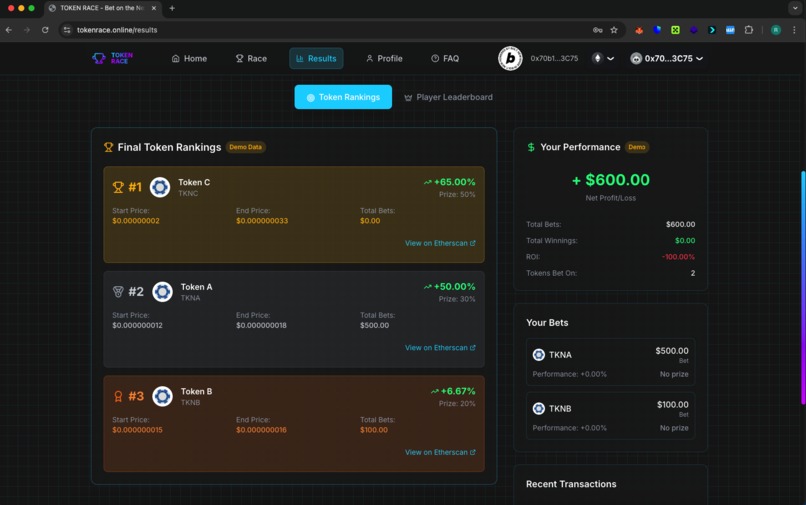Viewport: 806px width, 505px height.
Task: Bookmark this page with the star icon
Action: pyautogui.click(x=614, y=30)
